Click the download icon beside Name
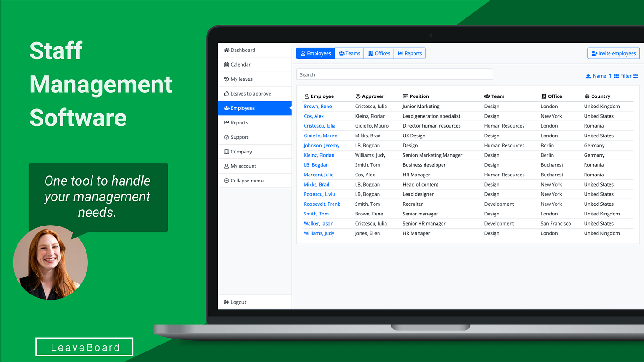This screenshot has width=644, height=362. click(x=588, y=76)
